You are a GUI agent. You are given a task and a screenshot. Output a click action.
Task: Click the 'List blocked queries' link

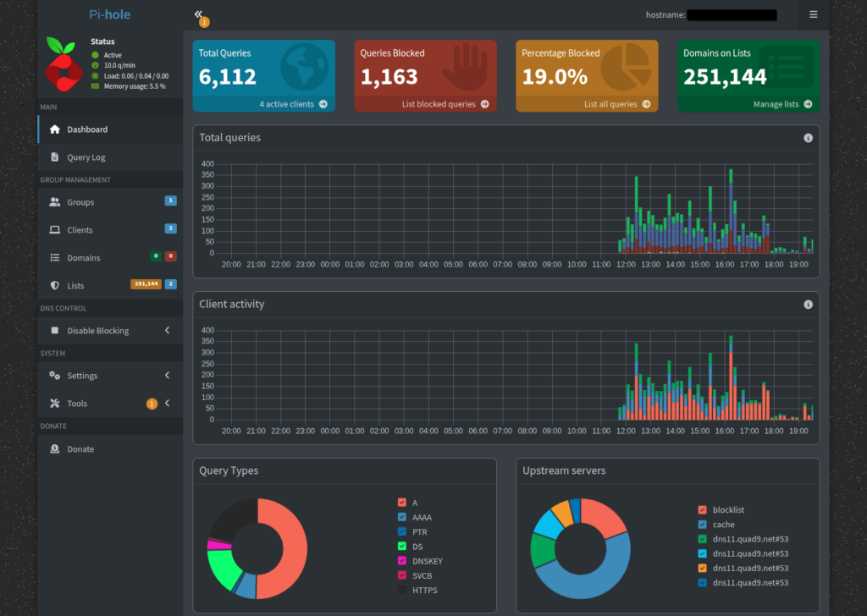coord(445,104)
